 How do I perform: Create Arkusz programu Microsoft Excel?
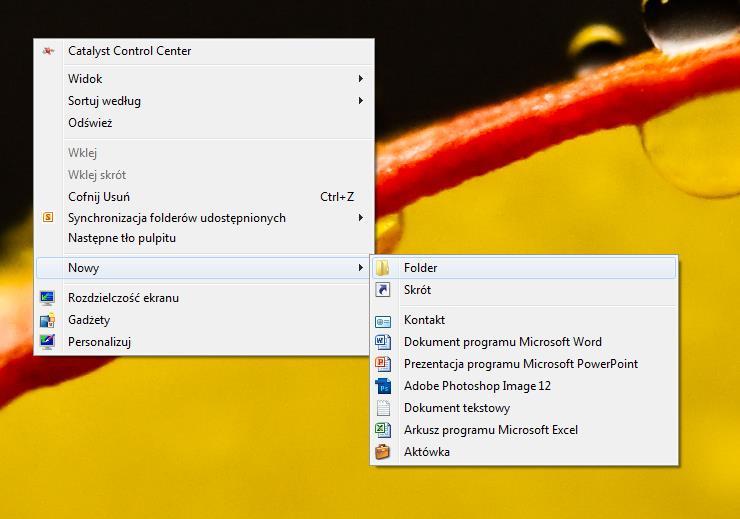click(524, 430)
